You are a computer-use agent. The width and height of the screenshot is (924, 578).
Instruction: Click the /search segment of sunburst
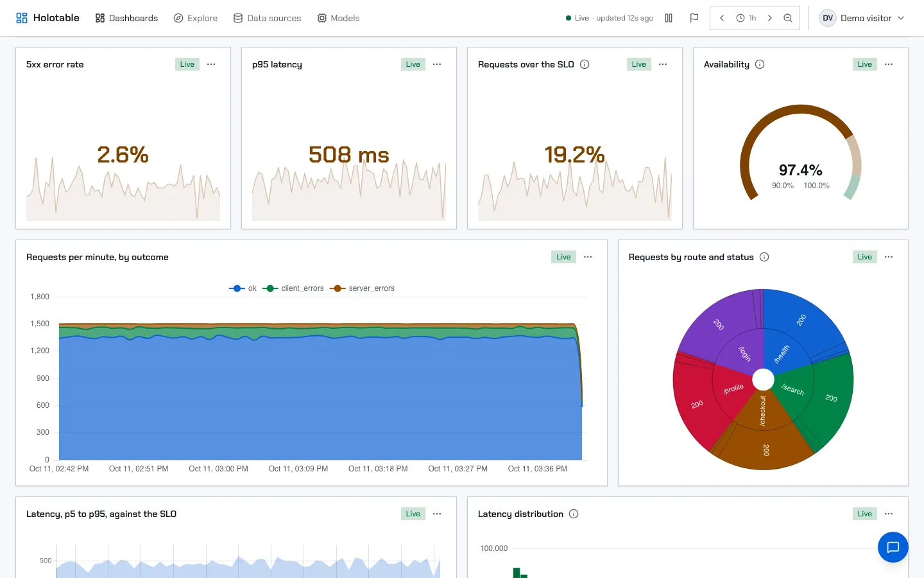pyautogui.click(x=792, y=389)
